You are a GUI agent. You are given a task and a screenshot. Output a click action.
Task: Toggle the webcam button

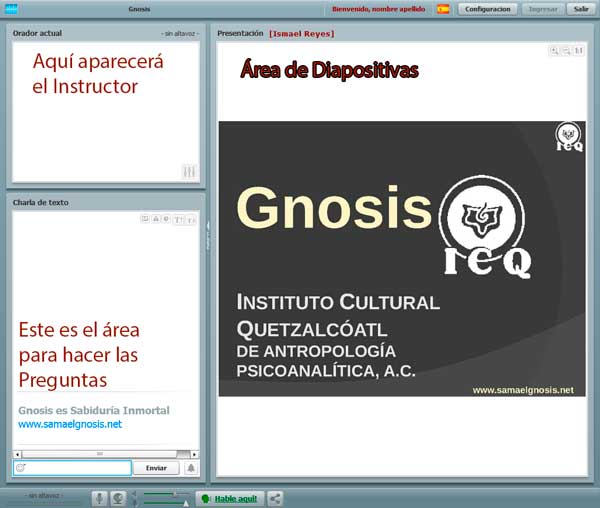point(118,498)
